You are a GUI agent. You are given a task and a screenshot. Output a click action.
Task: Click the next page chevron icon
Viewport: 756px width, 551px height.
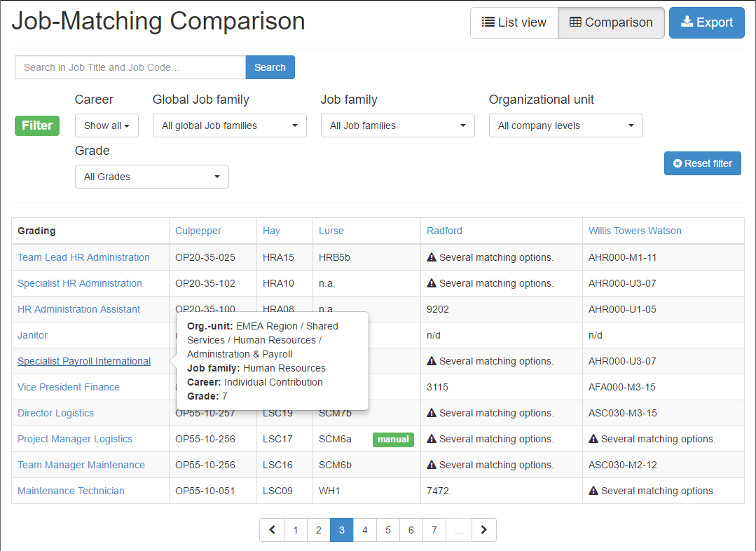coord(483,530)
